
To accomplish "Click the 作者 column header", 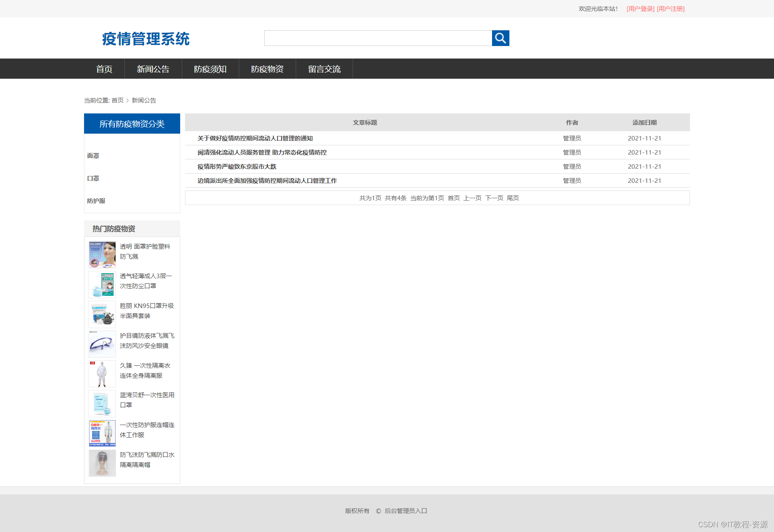I will (x=572, y=123).
